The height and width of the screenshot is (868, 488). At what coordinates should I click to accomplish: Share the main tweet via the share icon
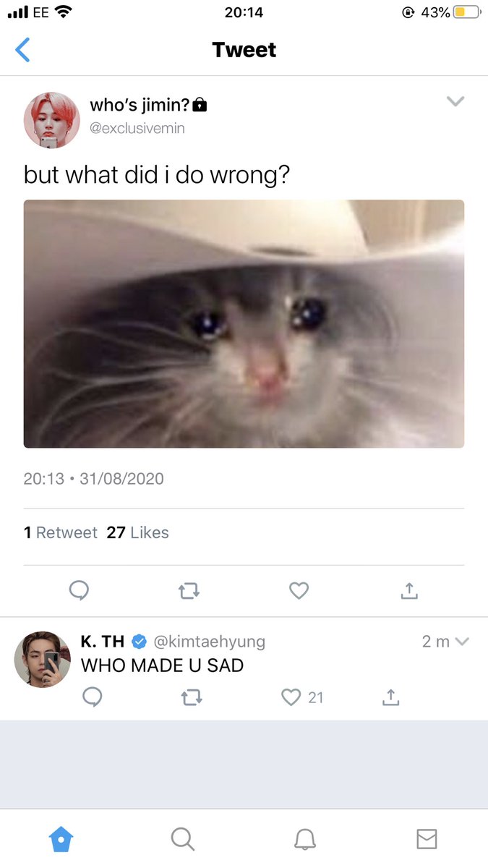tap(409, 590)
